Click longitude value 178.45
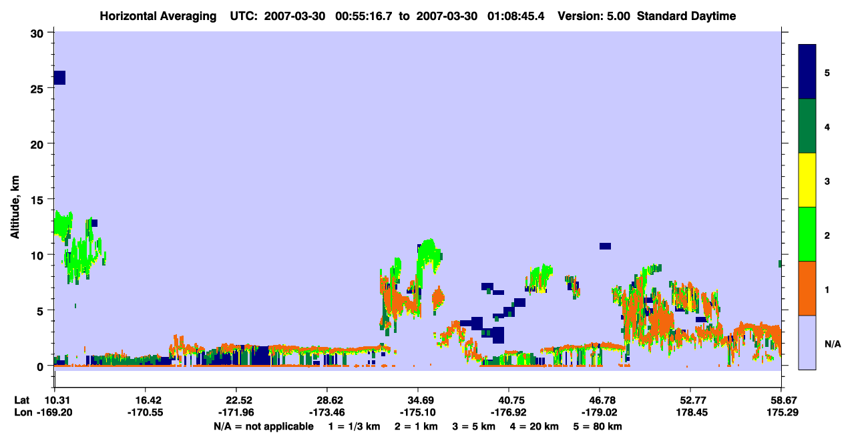The image size is (868, 445). [x=690, y=413]
